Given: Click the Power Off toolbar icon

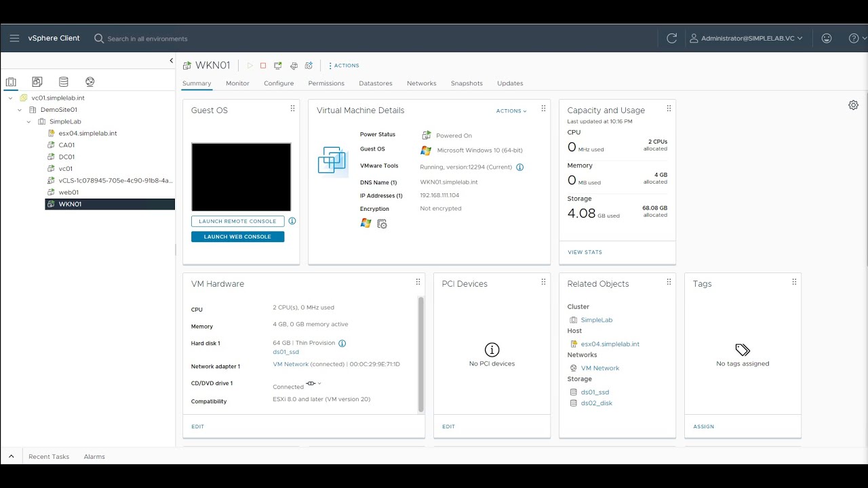Looking at the screenshot, I should click(x=263, y=66).
